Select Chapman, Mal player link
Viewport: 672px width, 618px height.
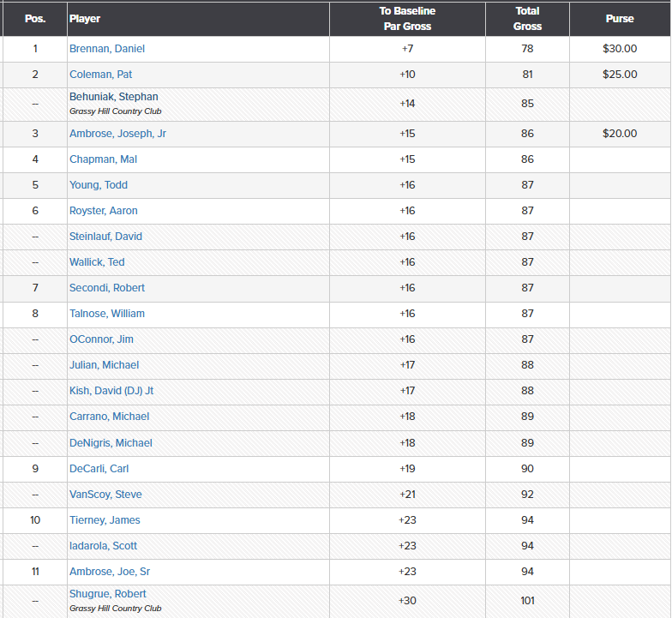[x=103, y=159]
